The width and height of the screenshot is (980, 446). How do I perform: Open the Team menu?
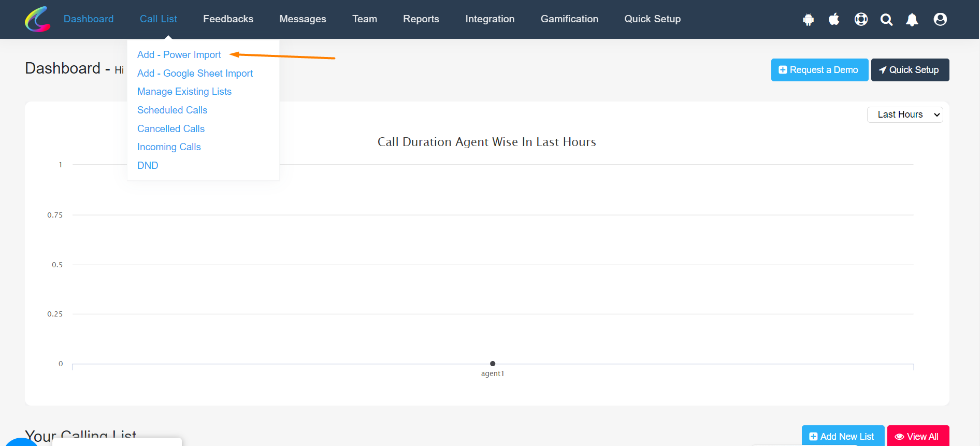click(365, 19)
